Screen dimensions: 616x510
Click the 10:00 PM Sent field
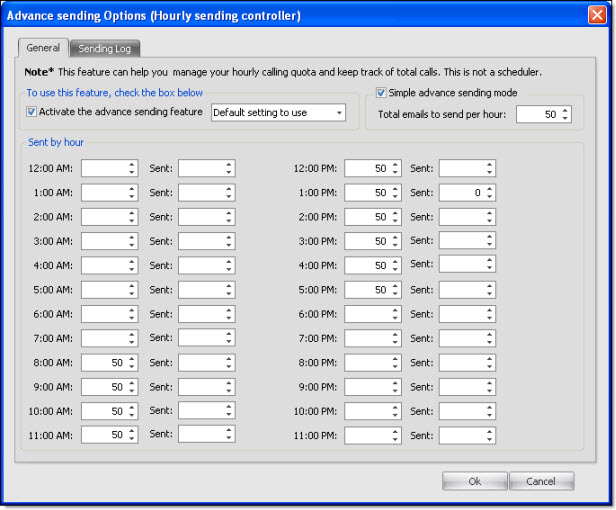click(x=467, y=411)
